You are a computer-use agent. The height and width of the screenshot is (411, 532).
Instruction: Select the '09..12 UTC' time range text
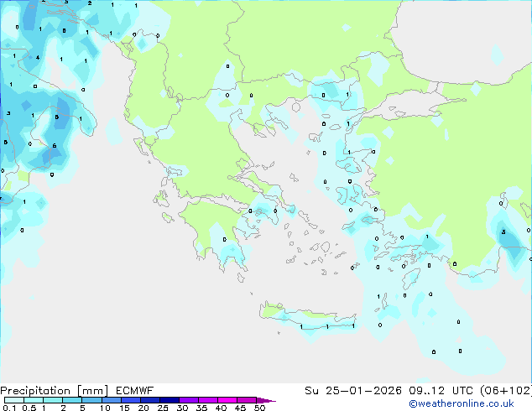coord(441,391)
